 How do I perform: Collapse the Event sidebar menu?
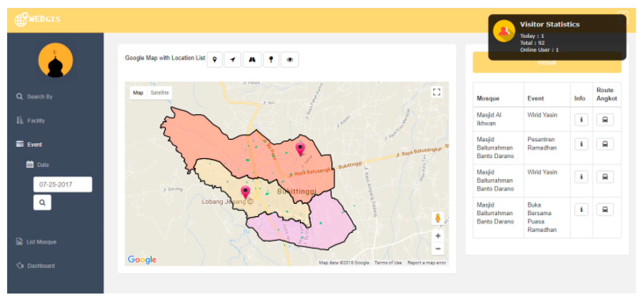click(x=34, y=144)
